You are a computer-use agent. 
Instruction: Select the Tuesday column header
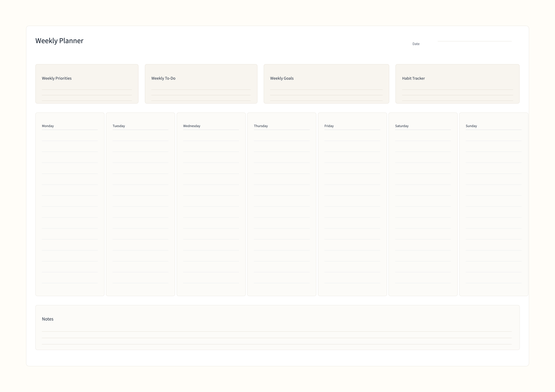click(119, 126)
